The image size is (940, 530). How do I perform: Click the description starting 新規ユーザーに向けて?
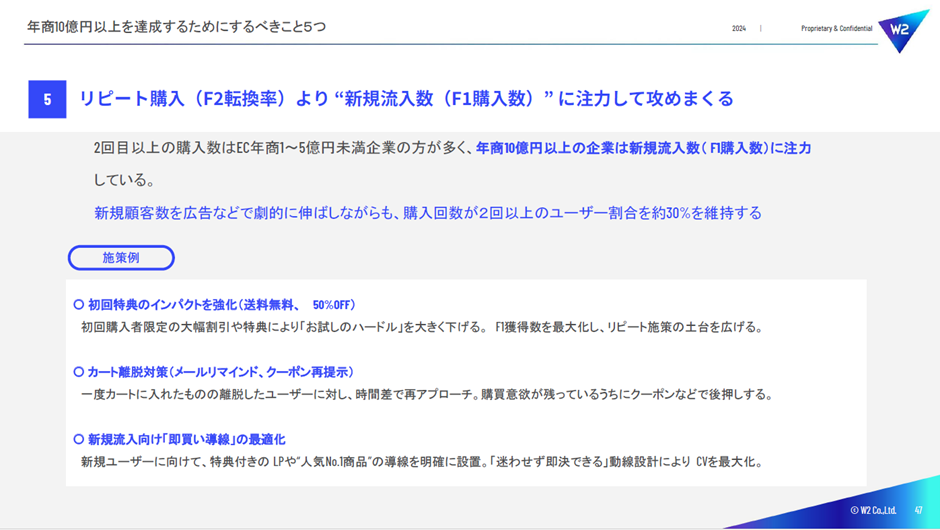[x=422, y=462]
